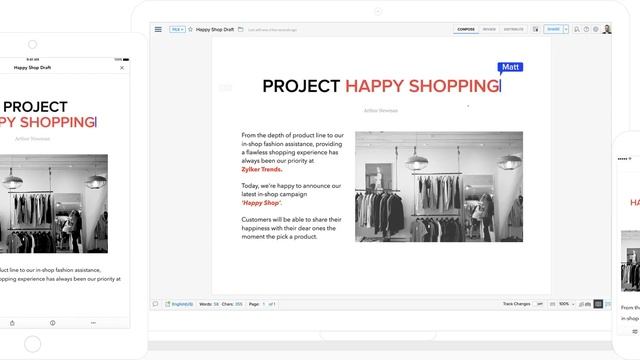The width and height of the screenshot is (640, 360).
Task: Click the Words count in status bar
Action: [209, 304]
